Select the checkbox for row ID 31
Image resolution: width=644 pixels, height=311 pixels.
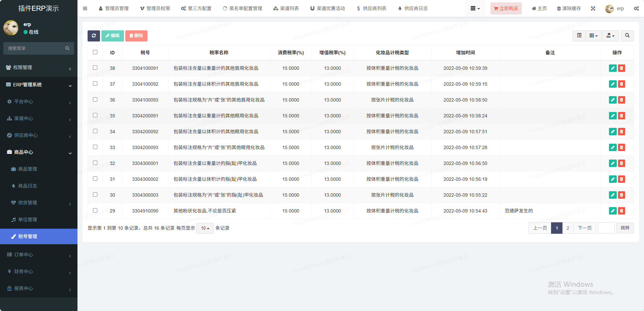click(95, 179)
